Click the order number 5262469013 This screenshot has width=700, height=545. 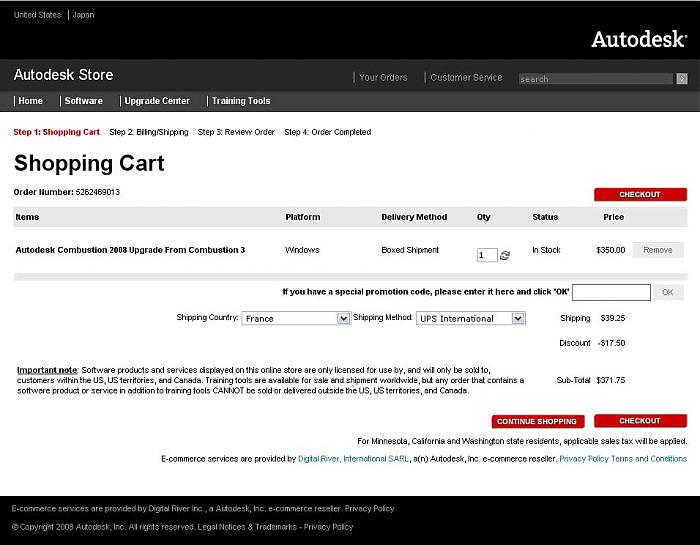pyautogui.click(x=98, y=192)
